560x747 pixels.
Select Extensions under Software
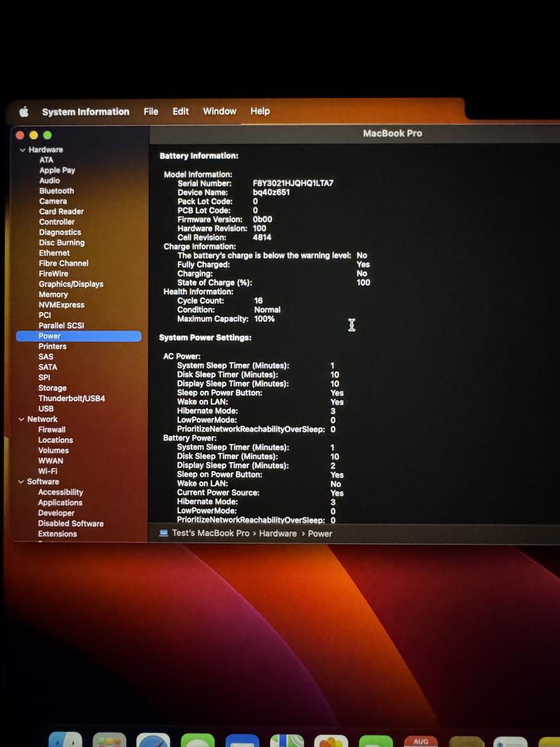click(x=57, y=534)
